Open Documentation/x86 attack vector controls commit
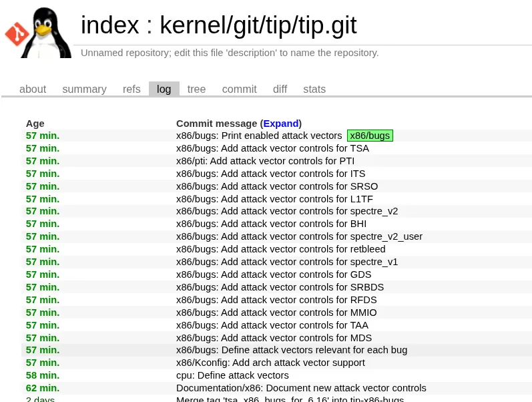 (301, 388)
